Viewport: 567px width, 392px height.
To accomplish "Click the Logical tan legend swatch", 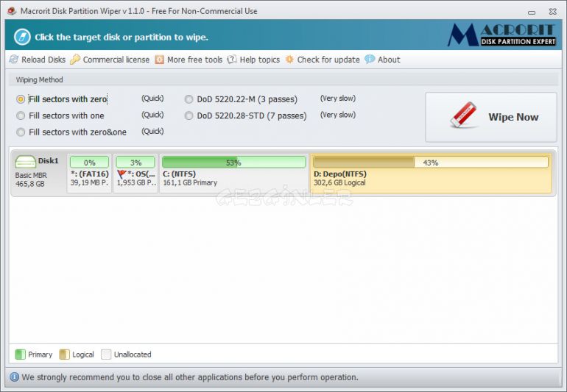I will tap(64, 354).
